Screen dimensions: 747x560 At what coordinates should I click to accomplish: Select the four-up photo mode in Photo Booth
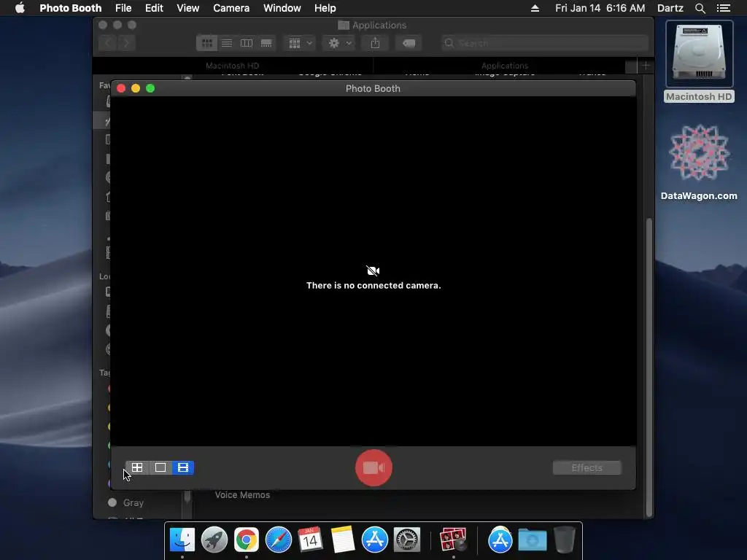pos(137,467)
